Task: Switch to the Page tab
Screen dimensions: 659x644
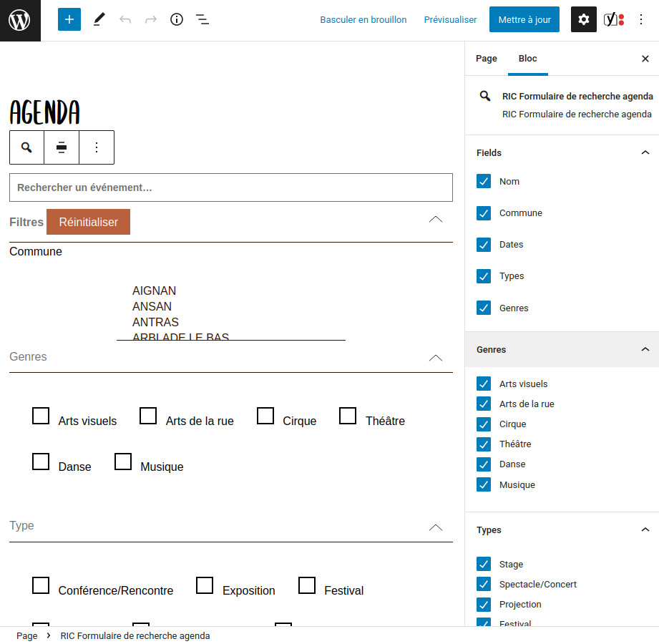Action: tap(487, 59)
